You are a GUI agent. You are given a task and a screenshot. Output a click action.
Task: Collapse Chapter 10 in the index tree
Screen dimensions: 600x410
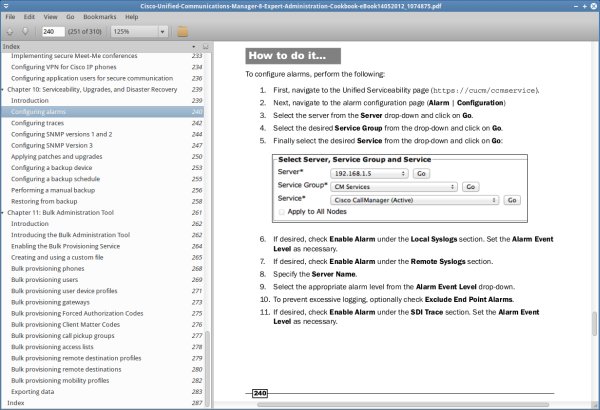click(x=5, y=89)
